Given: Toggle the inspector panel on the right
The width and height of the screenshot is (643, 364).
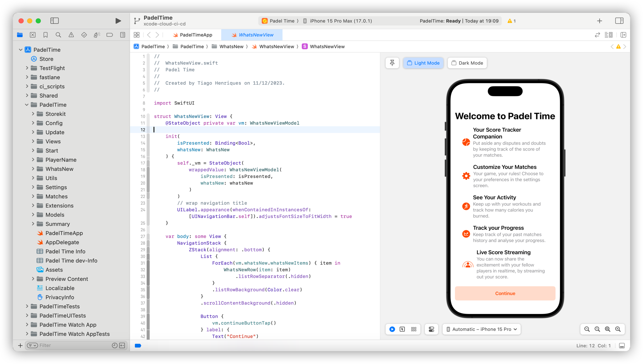Looking at the screenshot, I should click(619, 21).
